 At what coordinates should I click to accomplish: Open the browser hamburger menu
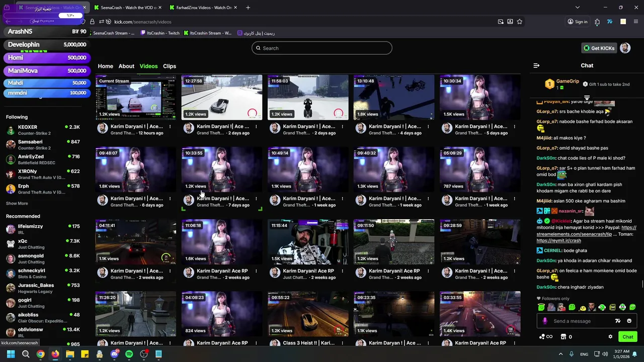pyautogui.click(x=636, y=22)
